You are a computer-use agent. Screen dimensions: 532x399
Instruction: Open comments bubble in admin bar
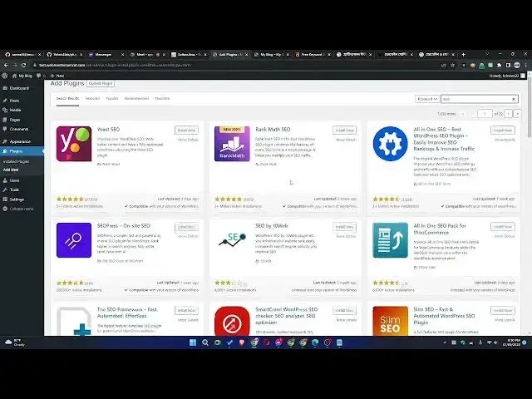pos(41,76)
